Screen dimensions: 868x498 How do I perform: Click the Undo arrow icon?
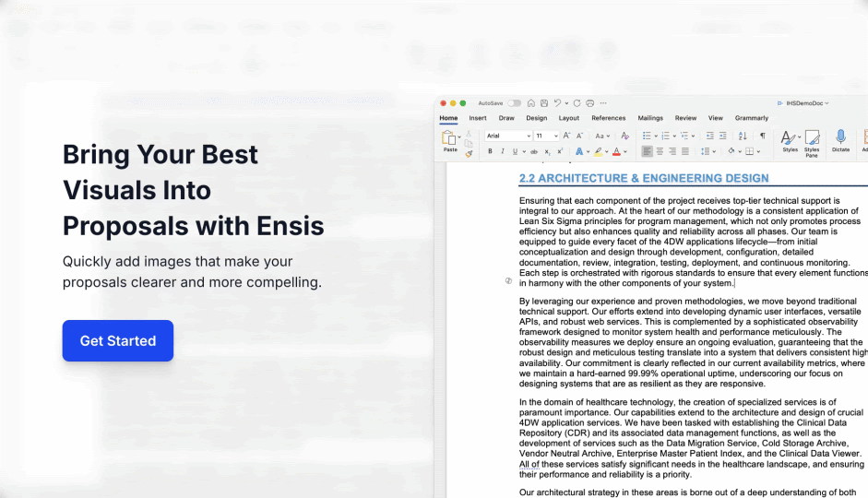click(557, 103)
